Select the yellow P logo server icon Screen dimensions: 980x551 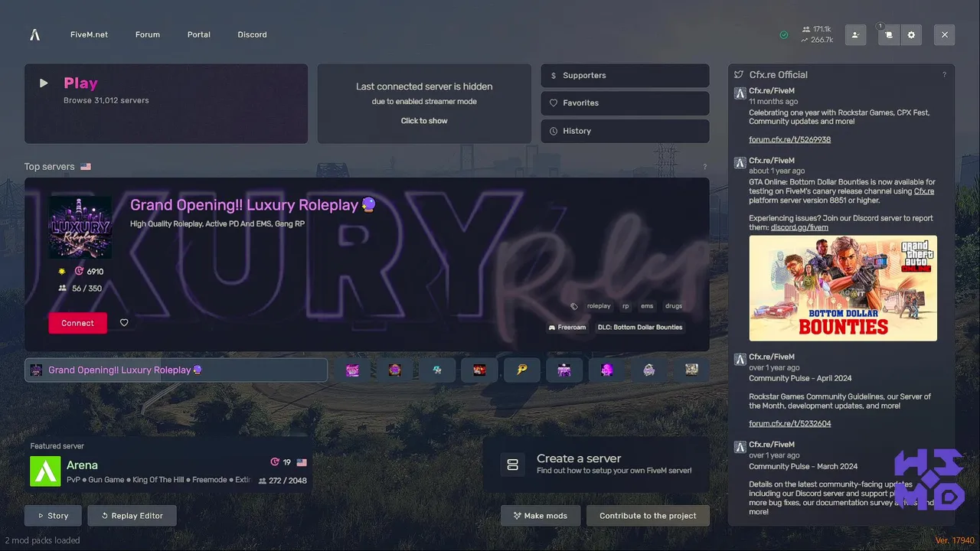tap(522, 370)
